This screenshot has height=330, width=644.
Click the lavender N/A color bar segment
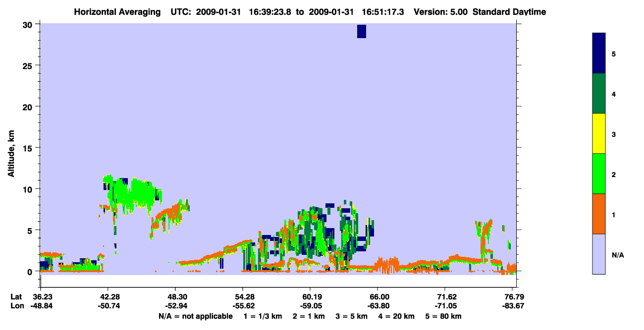[599, 254]
